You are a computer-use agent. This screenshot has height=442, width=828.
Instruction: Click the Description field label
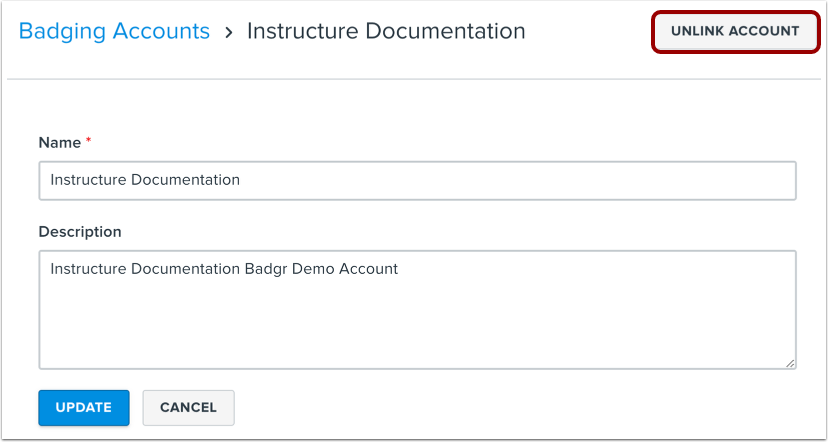click(80, 231)
